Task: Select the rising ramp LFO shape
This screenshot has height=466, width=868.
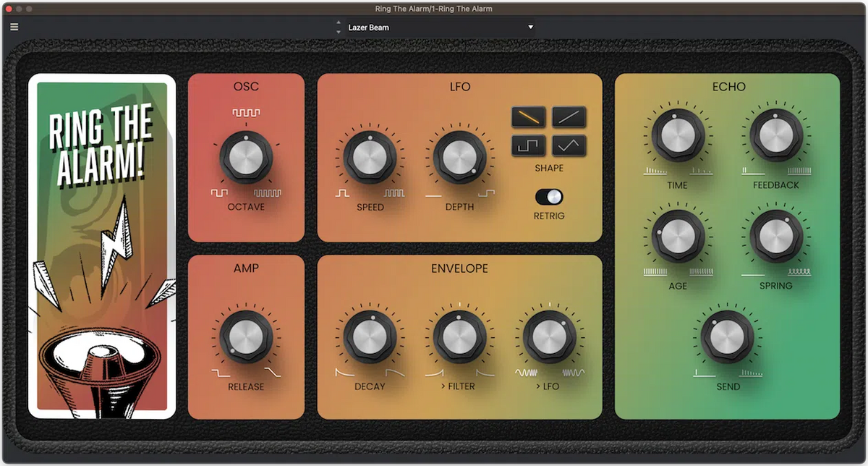Action: (x=569, y=116)
